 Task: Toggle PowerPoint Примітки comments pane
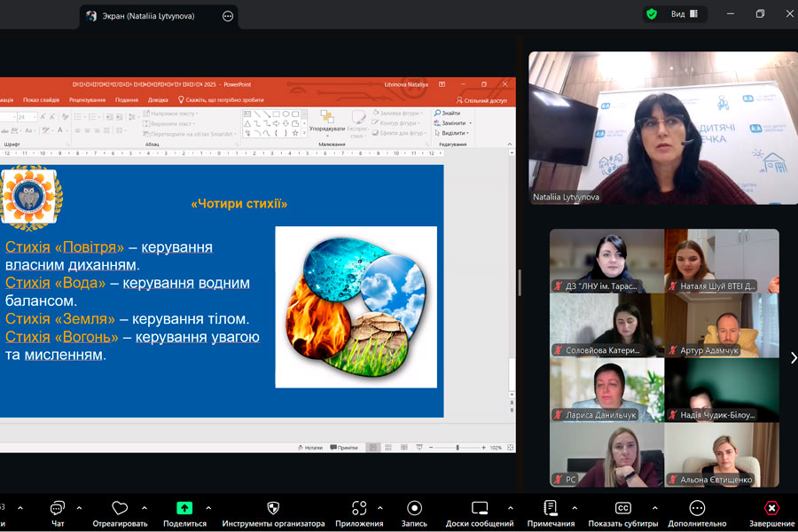(344, 448)
